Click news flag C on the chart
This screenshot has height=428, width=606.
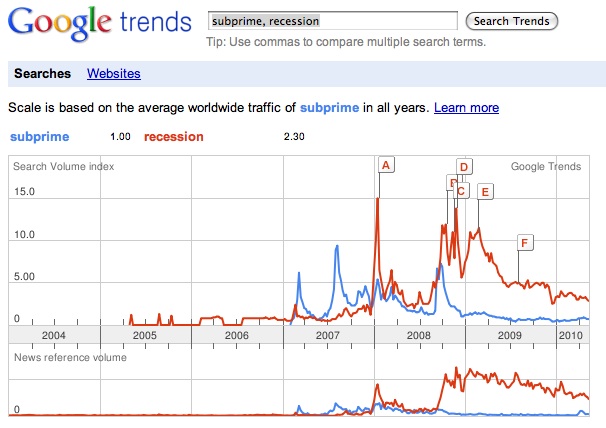[461, 190]
